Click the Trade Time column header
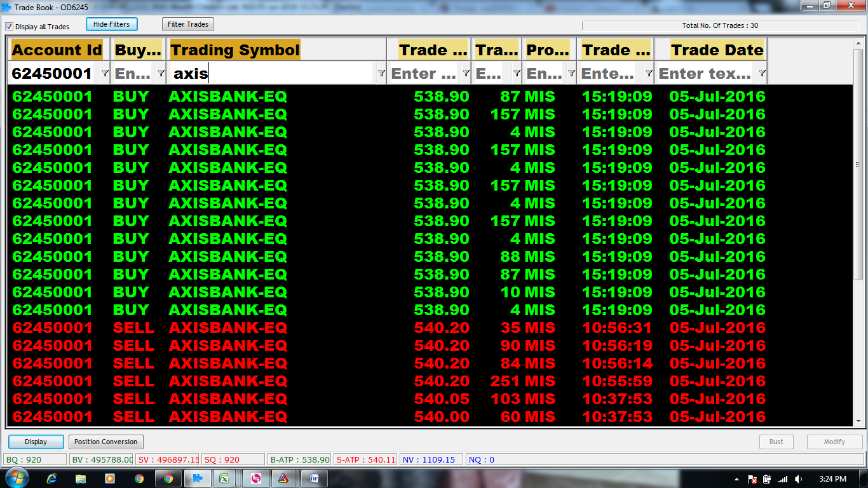 (x=616, y=50)
